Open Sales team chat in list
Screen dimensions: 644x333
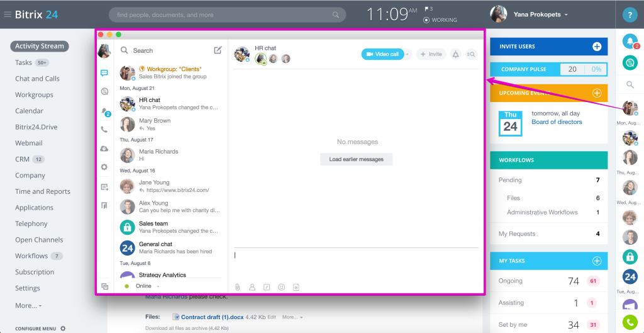(170, 227)
